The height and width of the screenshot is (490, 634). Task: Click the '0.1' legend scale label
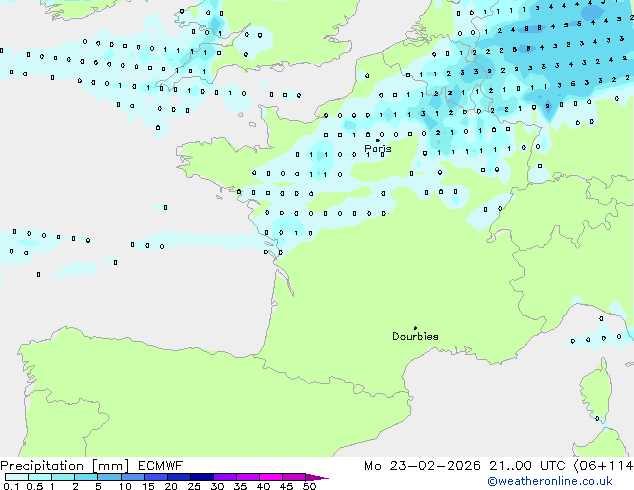point(11,486)
